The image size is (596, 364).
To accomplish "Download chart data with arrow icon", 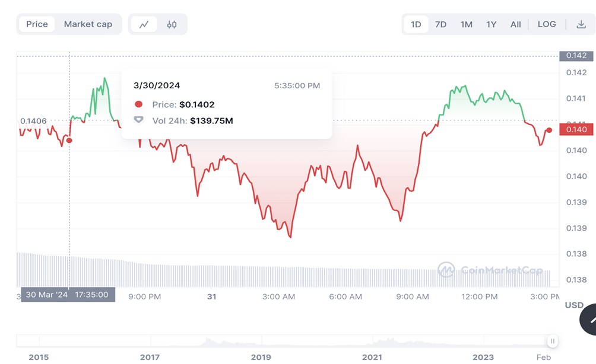I will pyautogui.click(x=581, y=24).
